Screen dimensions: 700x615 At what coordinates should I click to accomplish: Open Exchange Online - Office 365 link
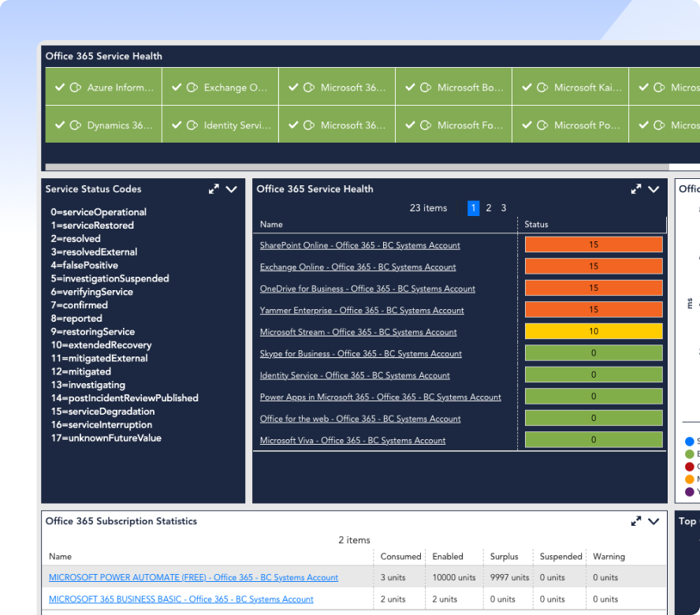[358, 267]
